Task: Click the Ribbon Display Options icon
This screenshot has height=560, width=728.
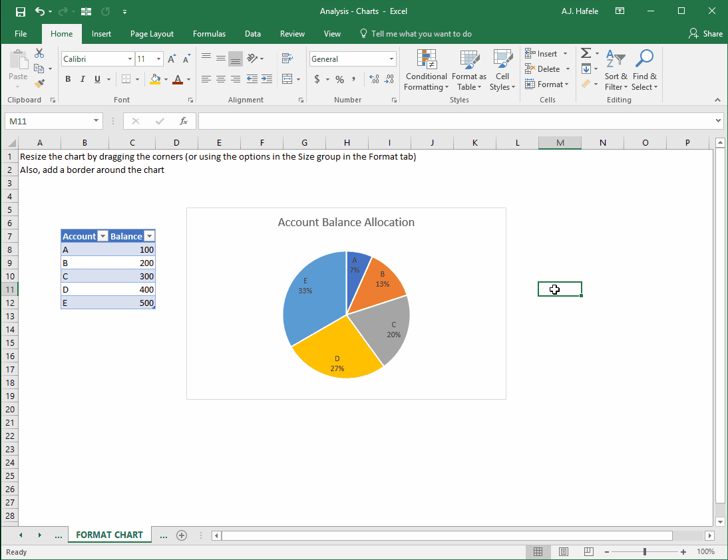Action: coord(620,11)
